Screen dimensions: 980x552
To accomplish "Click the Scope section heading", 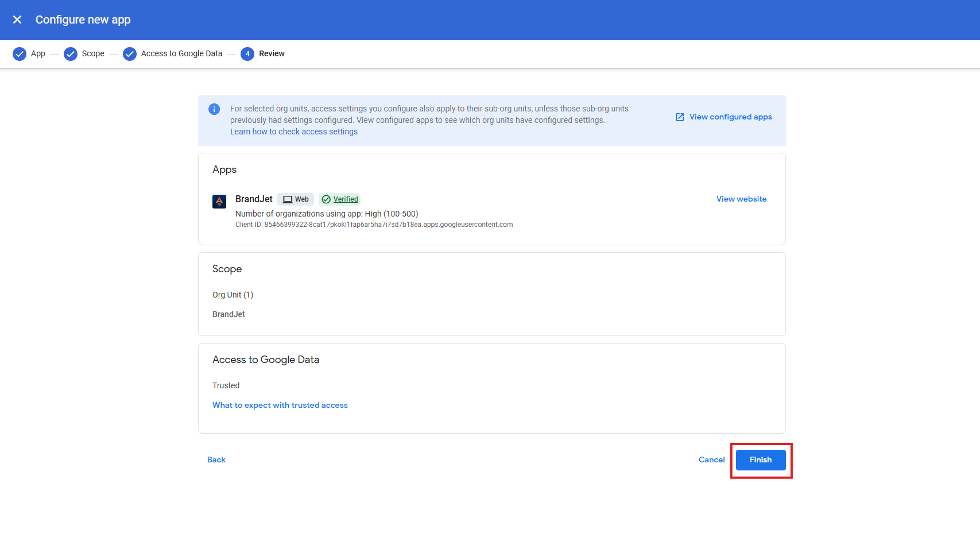I will [x=227, y=269].
